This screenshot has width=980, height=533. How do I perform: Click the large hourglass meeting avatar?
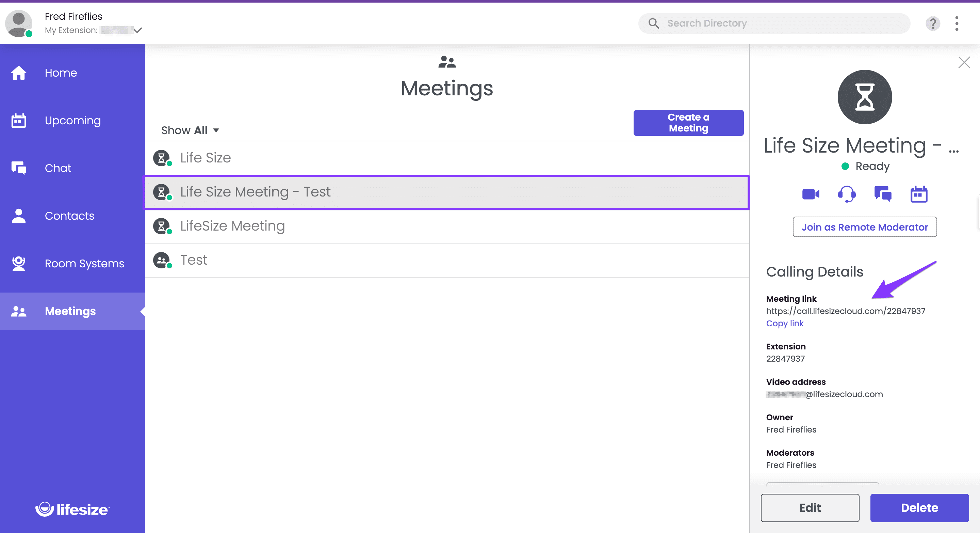pyautogui.click(x=865, y=97)
